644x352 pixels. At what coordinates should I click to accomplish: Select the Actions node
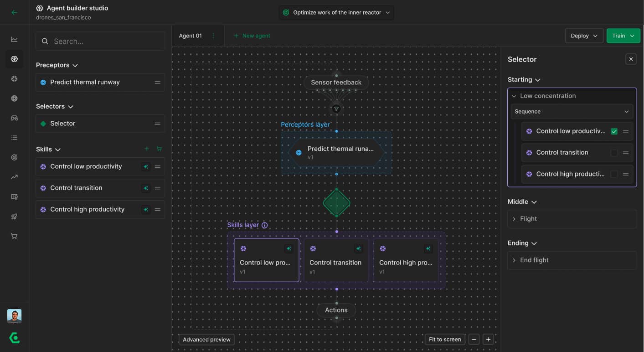(x=336, y=310)
